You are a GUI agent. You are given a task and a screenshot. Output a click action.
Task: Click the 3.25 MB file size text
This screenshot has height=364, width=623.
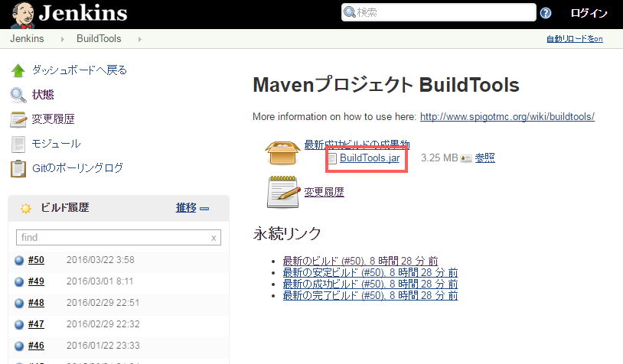[439, 158]
